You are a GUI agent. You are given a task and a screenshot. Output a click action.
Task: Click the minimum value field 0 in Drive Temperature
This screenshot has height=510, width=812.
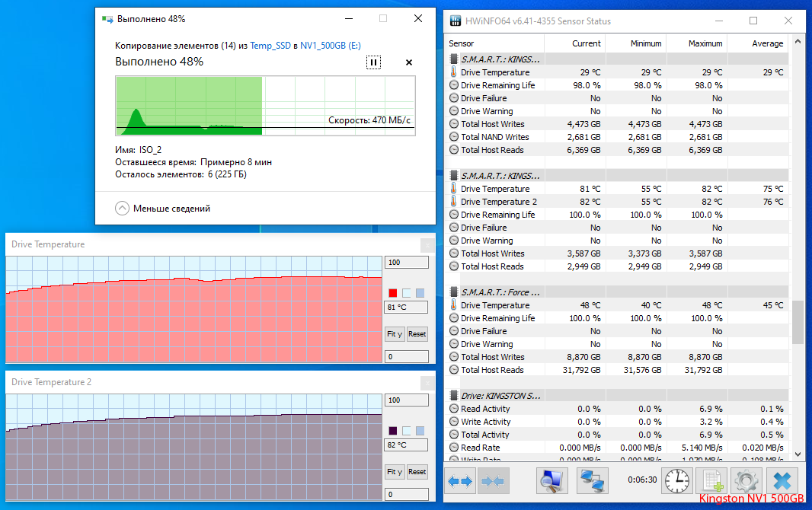[407, 356]
